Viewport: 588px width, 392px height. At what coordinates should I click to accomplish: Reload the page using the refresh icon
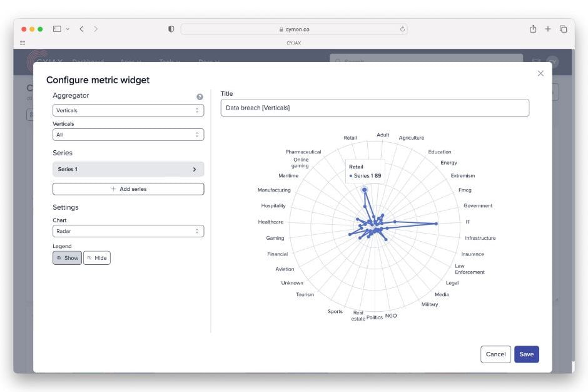pos(402,29)
